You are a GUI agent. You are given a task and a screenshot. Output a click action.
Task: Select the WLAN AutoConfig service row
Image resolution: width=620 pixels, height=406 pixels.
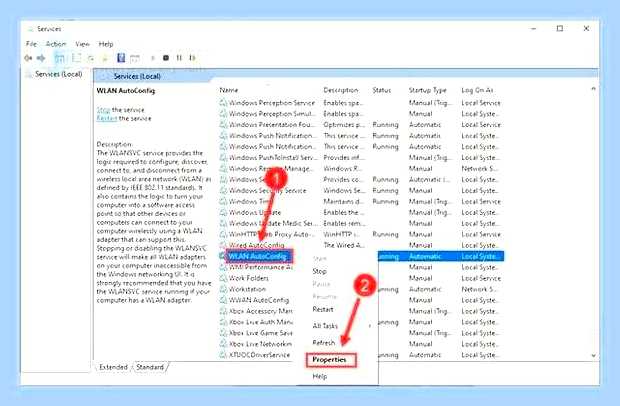[257, 256]
